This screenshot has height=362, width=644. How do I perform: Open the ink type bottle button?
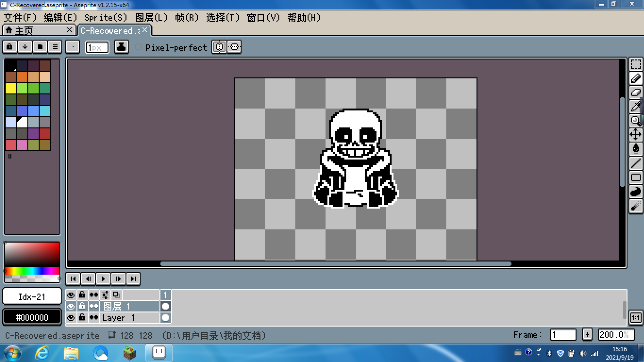pyautogui.click(x=122, y=47)
